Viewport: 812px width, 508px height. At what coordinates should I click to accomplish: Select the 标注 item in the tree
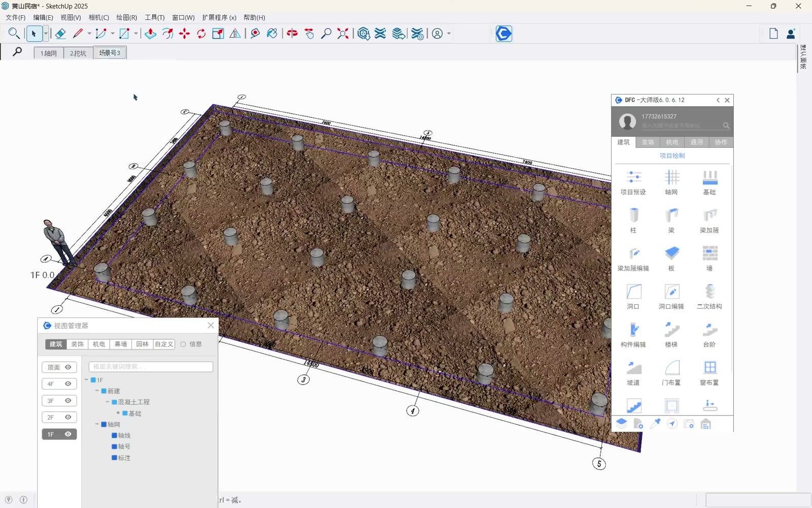pos(124,458)
